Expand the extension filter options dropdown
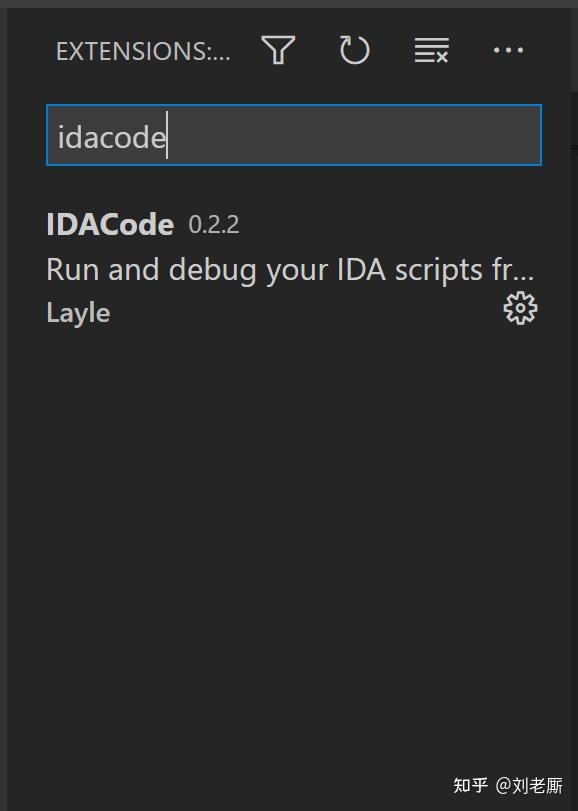Viewport: 578px width, 811px height. 277,50
